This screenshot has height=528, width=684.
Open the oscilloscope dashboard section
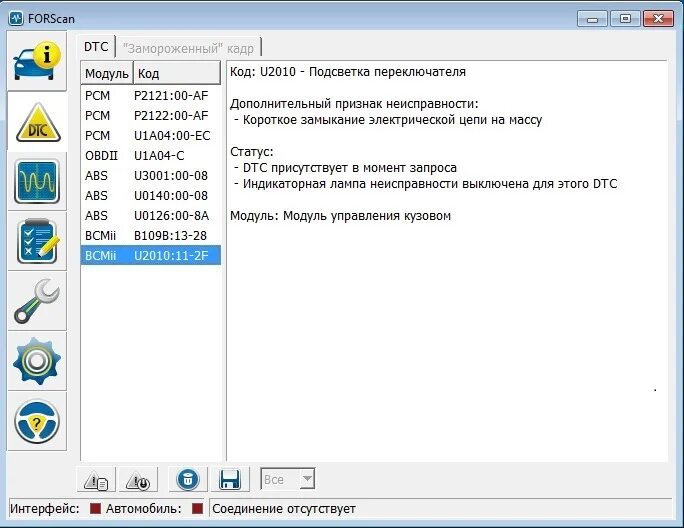point(37,182)
